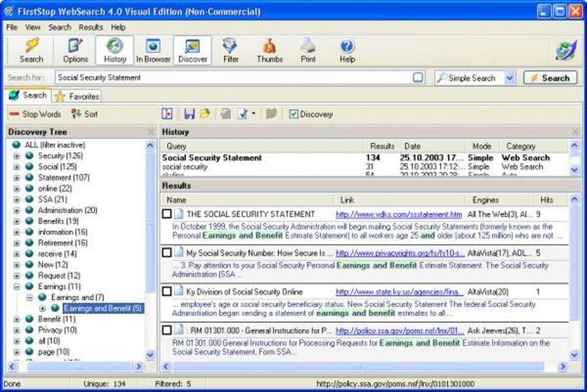Open the Options toolbar icon

[75, 50]
